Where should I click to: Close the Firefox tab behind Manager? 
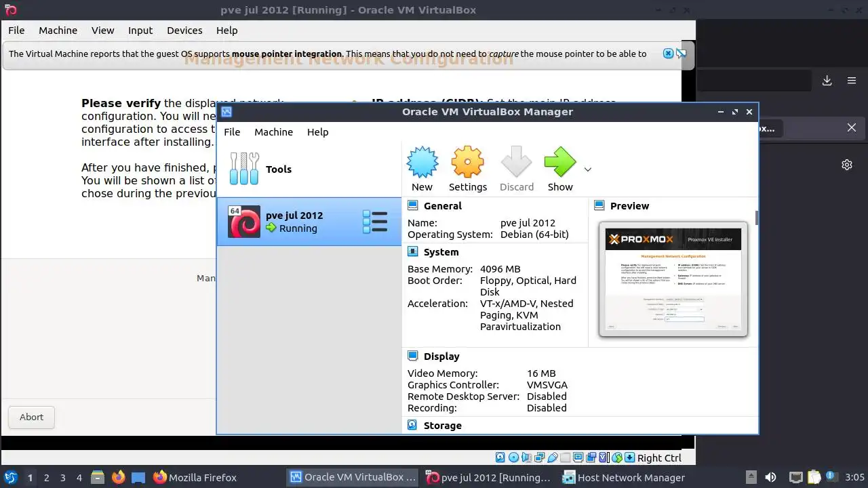[x=852, y=127]
